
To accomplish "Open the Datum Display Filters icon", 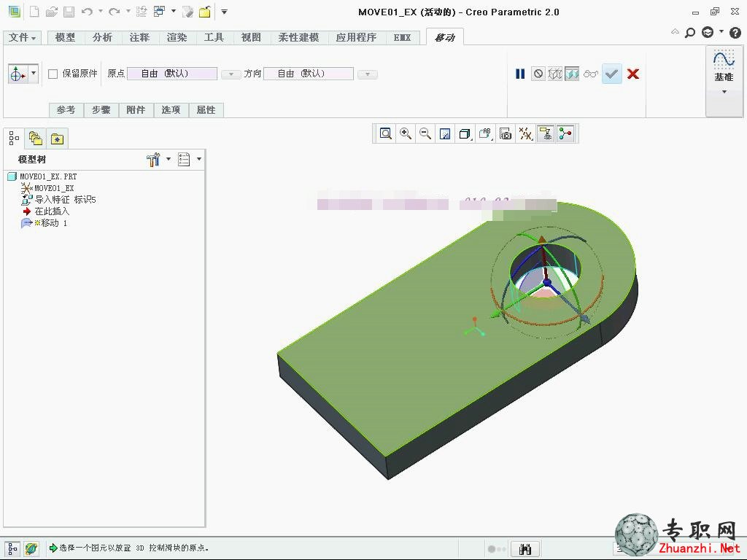I will point(525,134).
